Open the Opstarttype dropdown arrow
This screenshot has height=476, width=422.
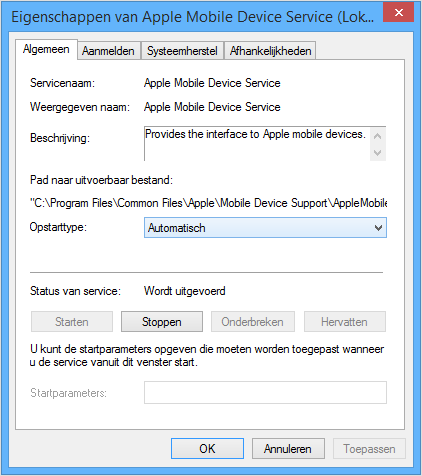click(378, 228)
